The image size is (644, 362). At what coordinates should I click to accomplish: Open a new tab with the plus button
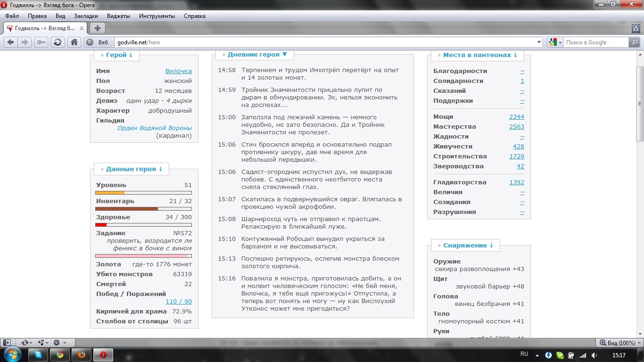[x=98, y=28]
